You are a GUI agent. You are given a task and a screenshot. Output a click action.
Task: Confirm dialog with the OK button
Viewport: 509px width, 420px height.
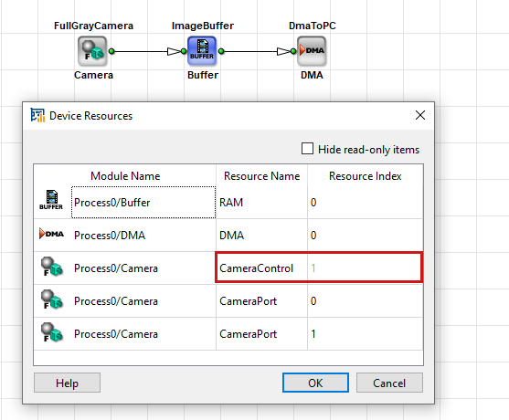[315, 383]
